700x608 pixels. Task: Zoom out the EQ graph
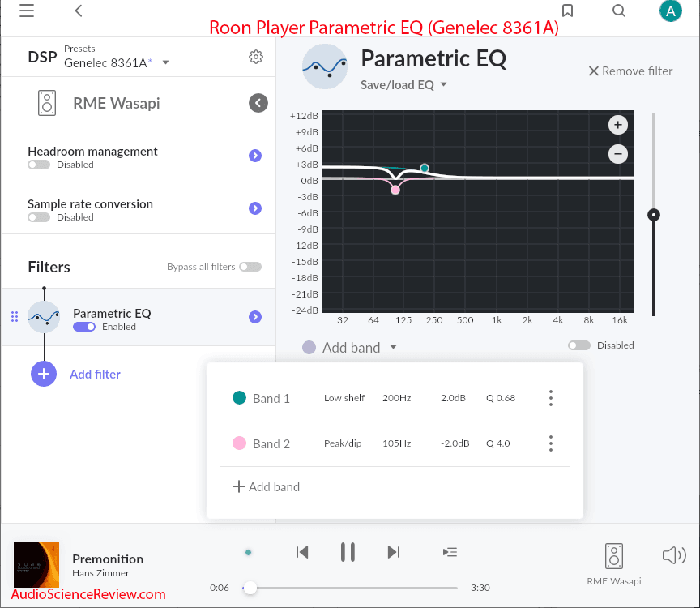click(618, 154)
